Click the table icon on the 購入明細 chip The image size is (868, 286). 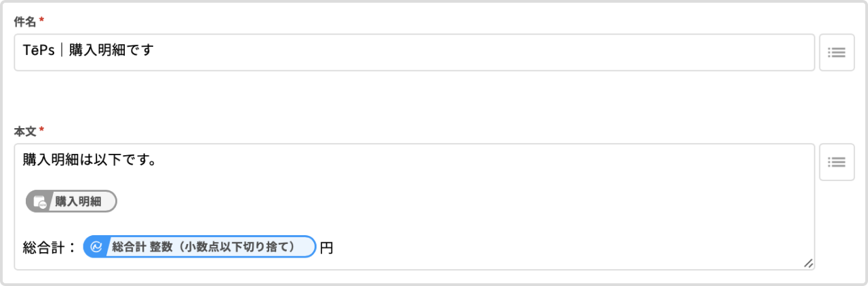(39, 201)
